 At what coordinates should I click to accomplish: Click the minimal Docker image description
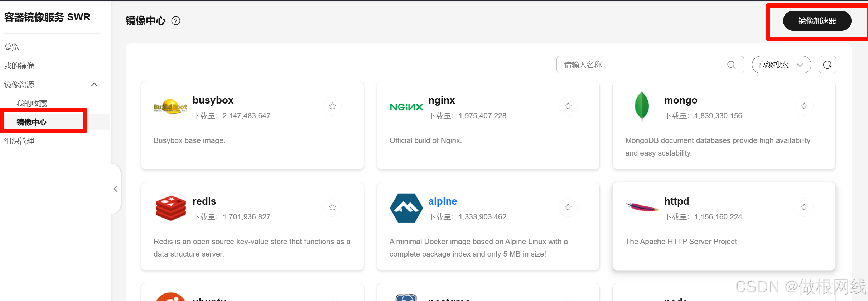tap(478, 248)
